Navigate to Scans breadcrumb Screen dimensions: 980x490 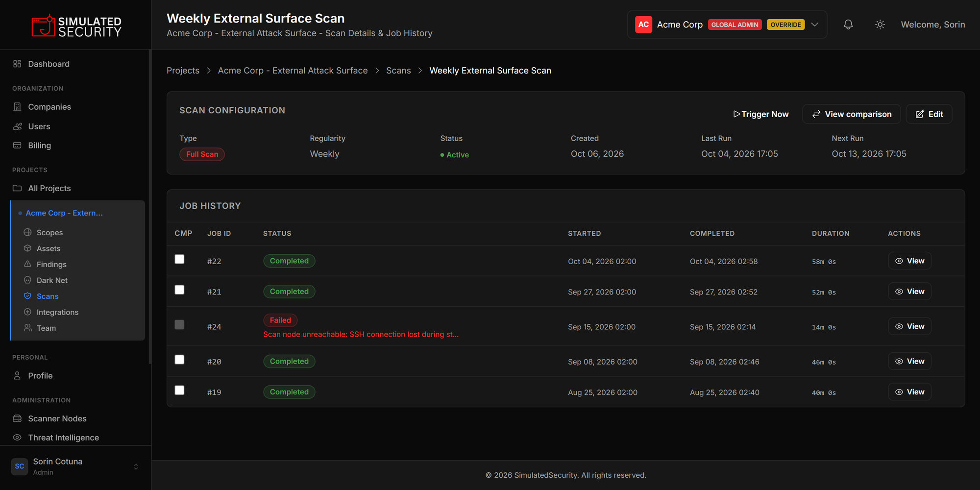pos(398,71)
